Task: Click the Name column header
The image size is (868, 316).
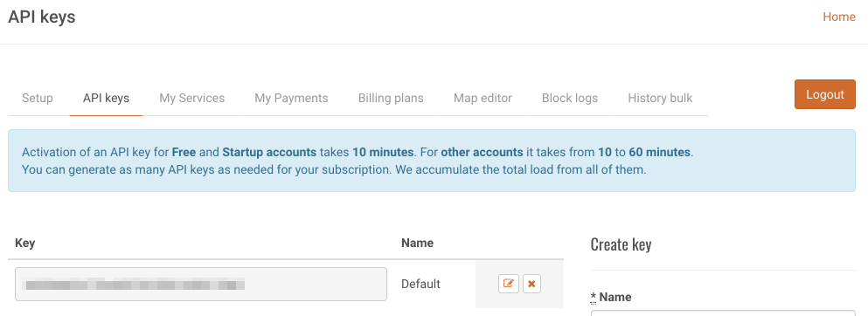Action: 418,243
